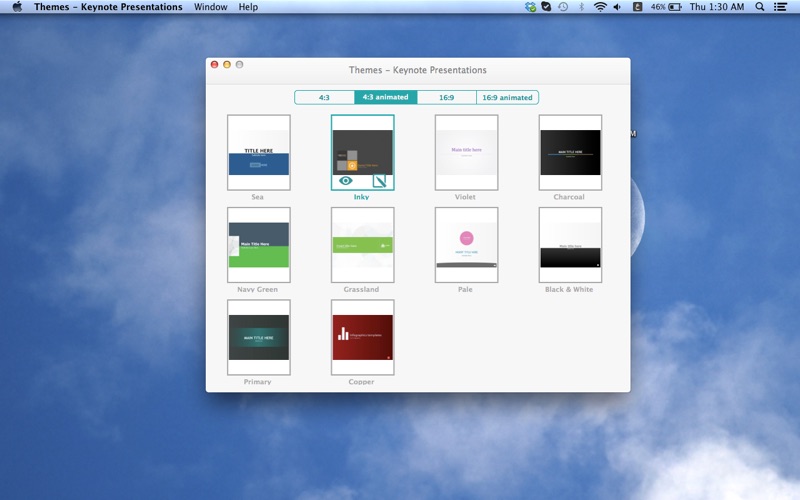800x500 pixels.
Task: Select the Sea theme thumbnail
Action: point(259,153)
